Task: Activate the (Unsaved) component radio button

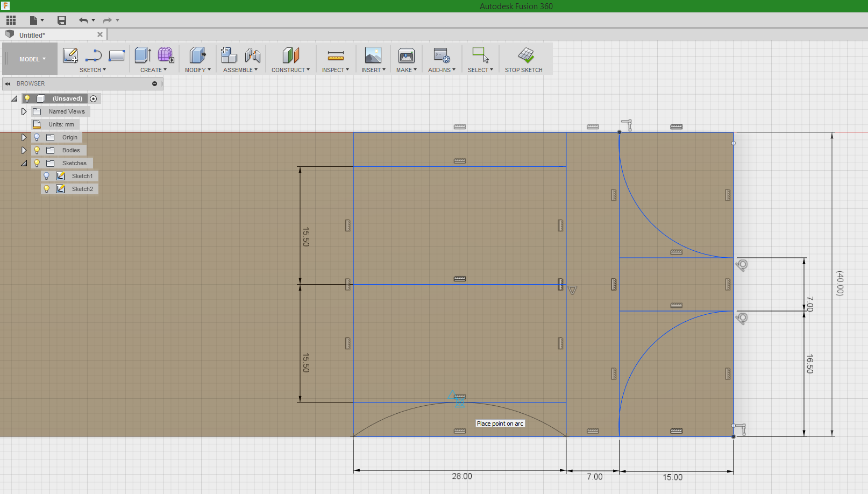Action: (94, 98)
